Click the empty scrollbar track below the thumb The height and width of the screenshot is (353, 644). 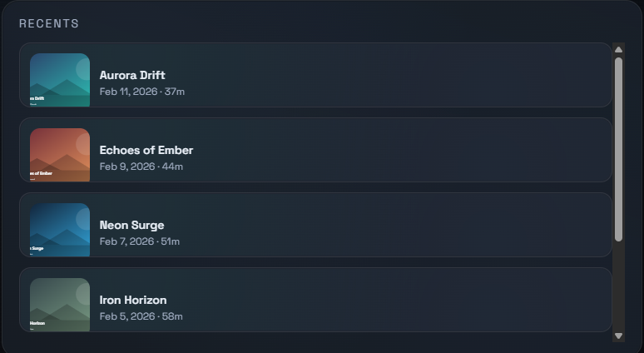coord(618,287)
